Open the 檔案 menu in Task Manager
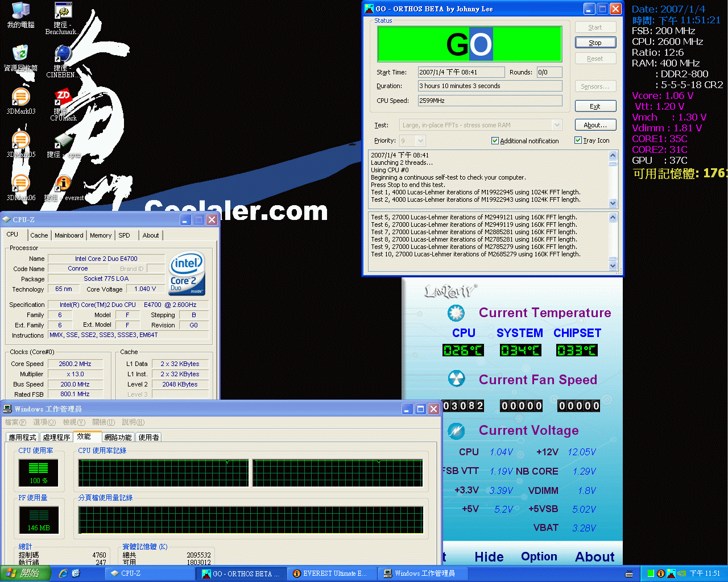728x582 pixels. [x=15, y=422]
